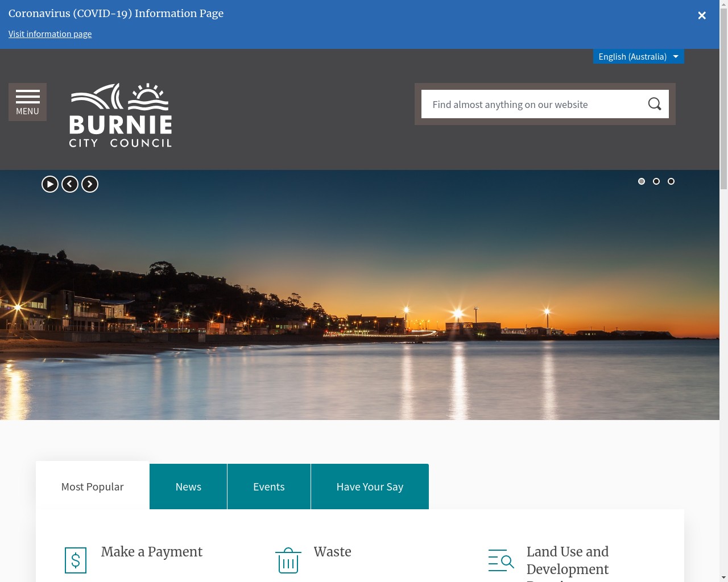Select the second carousel indicator dot

tap(656, 181)
